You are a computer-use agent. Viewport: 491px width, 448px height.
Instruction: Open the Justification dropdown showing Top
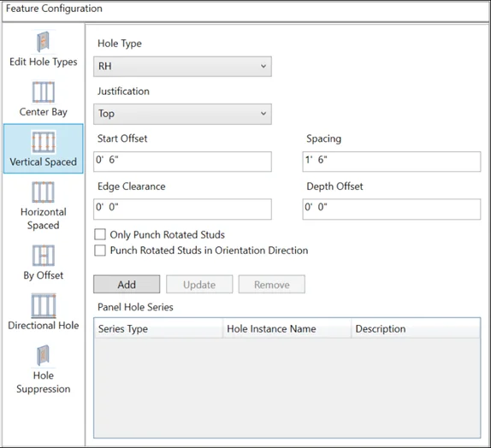point(182,114)
